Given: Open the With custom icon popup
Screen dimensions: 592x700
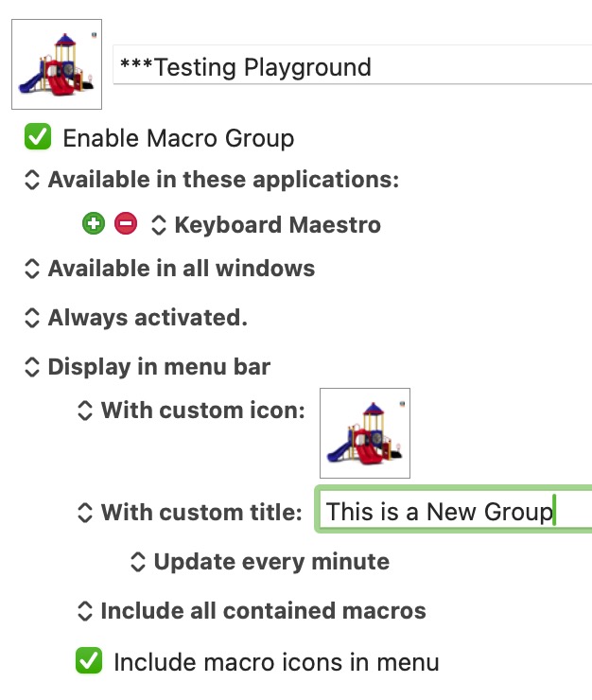Looking at the screenshot, I should tap(191, 411).
